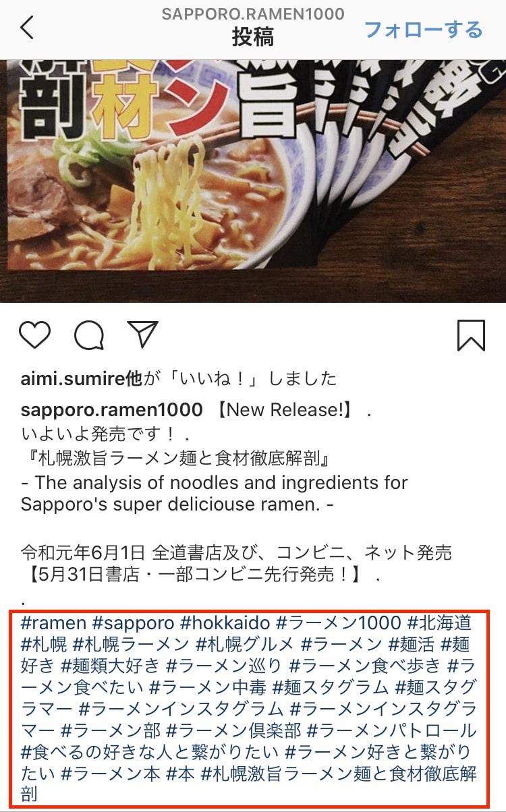This screenshot has height=812, width=506.
Task: Tap the back arrow icon
Action: click(27, 28)
